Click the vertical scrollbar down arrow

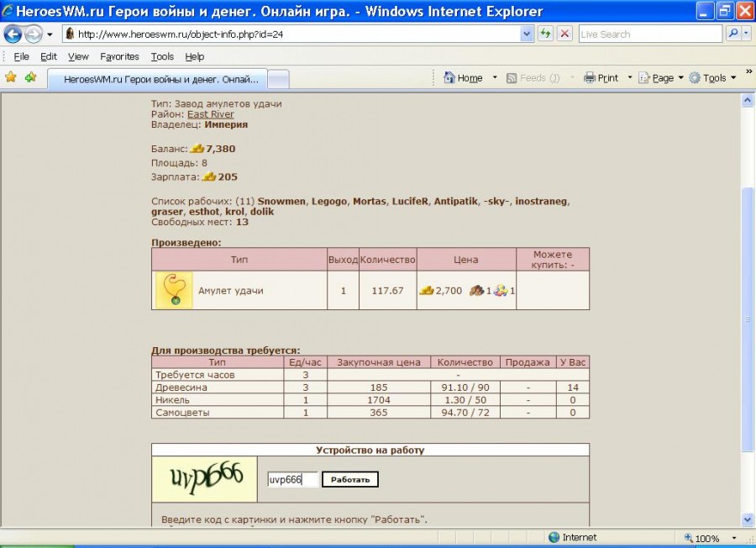coord(748,519)
